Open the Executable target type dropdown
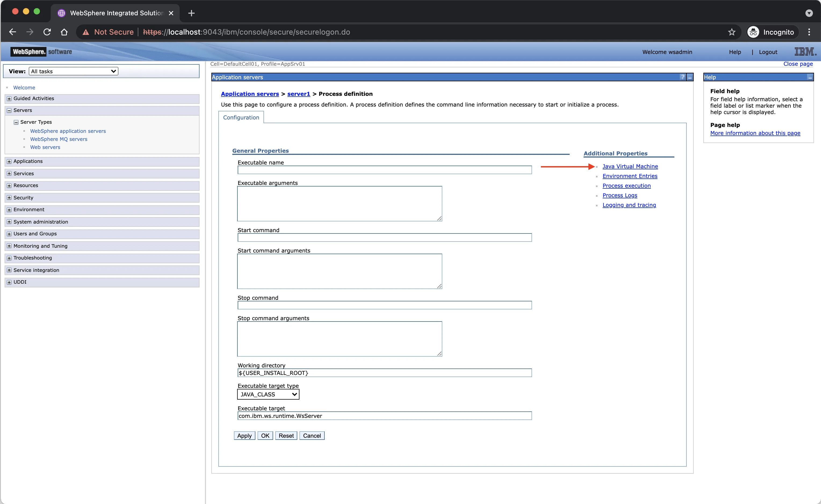Viewport: 821px width, 504px height. point(268,394)
